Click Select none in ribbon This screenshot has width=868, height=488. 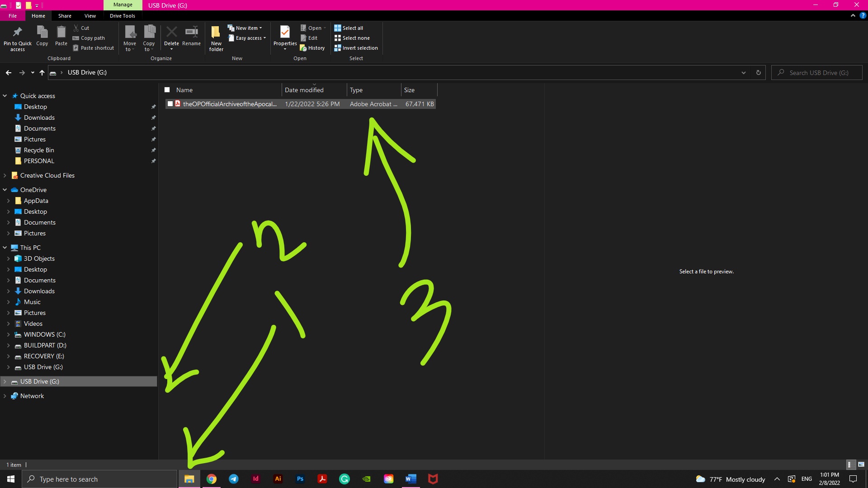coord(352,38)
